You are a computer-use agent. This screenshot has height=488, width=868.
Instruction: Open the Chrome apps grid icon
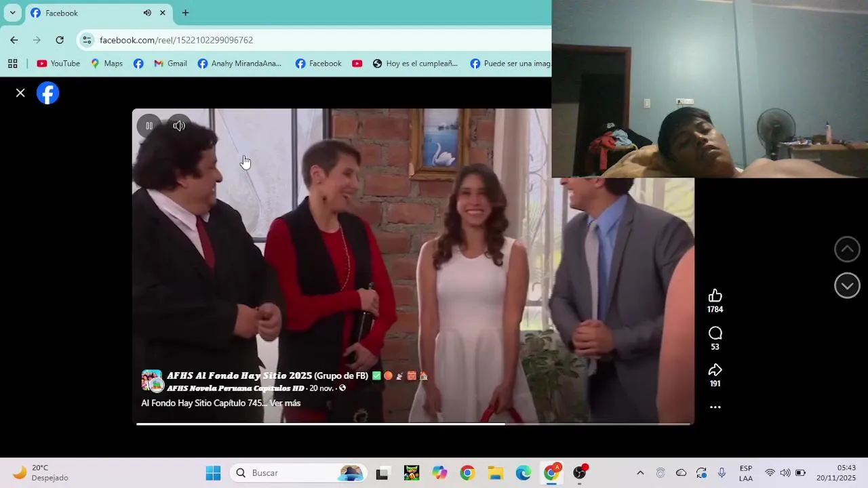pyautogui.click(x=12, y=64)
